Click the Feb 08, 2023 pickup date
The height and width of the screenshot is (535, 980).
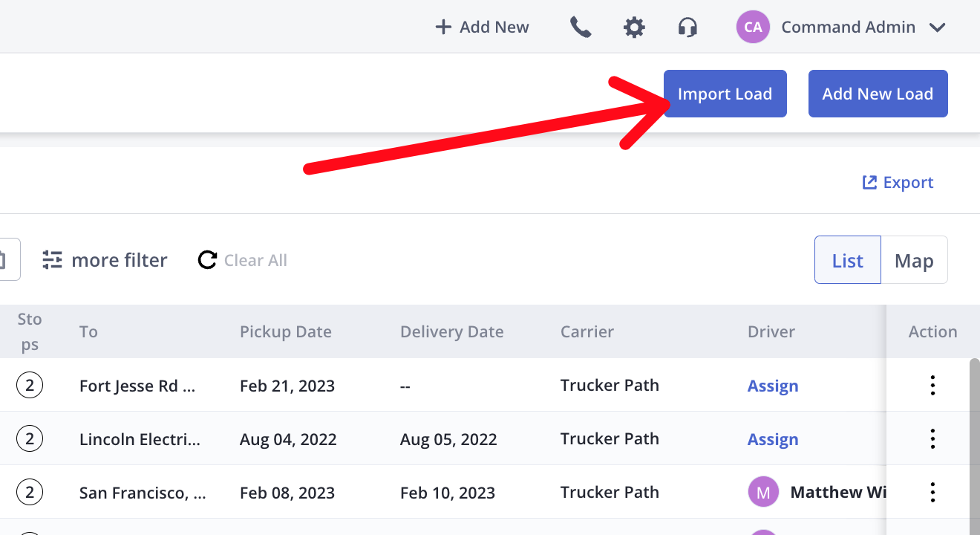[x=287, y=493]
